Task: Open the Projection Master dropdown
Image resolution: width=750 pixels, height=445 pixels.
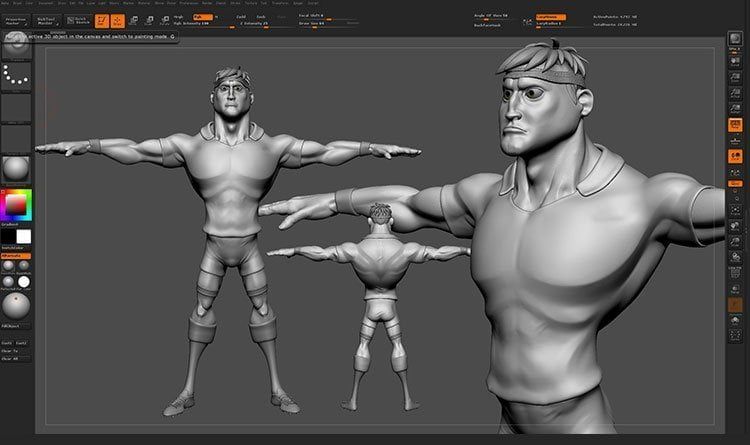Action: (x=16, y=21)
